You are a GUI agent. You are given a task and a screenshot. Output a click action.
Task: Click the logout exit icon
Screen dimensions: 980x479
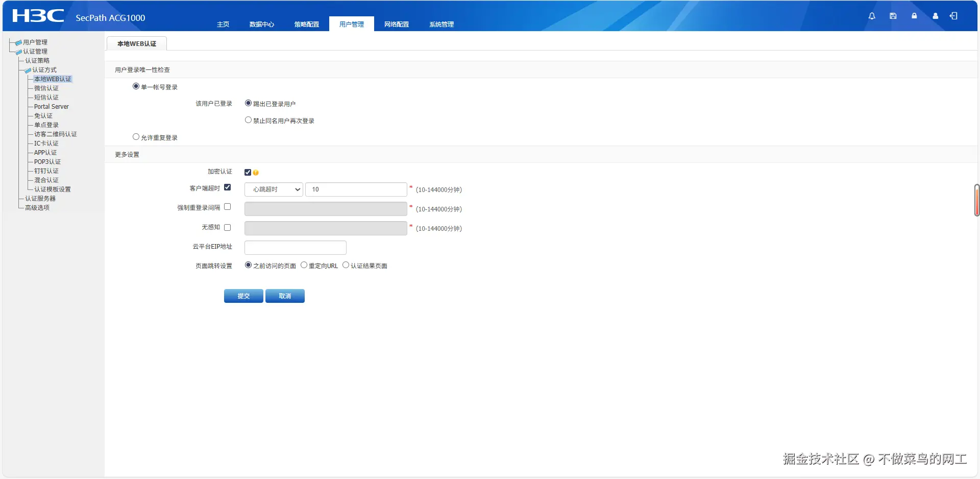(953, 16)
